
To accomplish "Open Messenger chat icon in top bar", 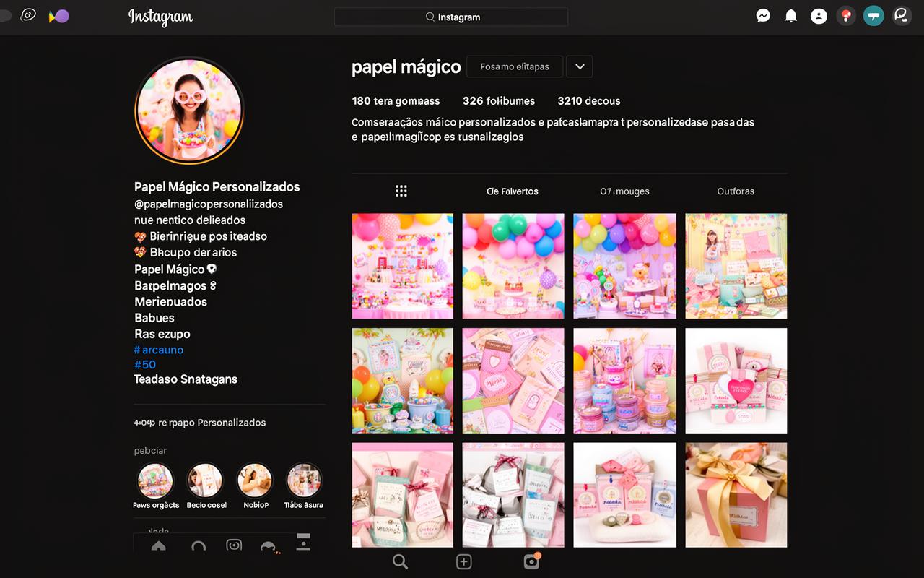I will point(763,16).
